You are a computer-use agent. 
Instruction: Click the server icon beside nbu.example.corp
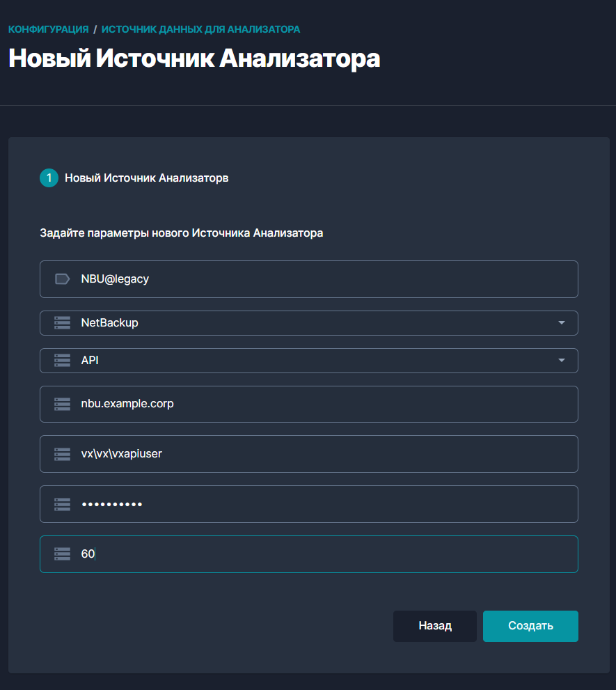point(63,404)
